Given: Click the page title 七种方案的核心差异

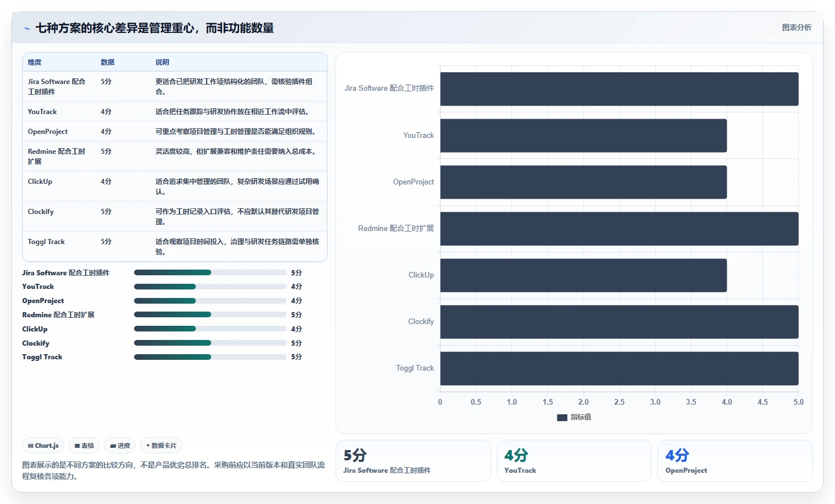Looking at the screenshot, I should (154, 28).
